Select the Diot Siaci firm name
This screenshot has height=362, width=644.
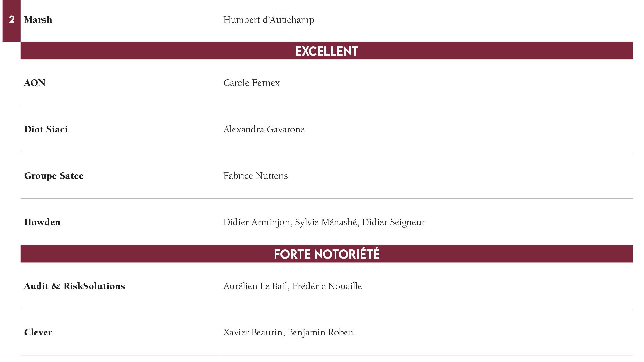coord(46,129)
